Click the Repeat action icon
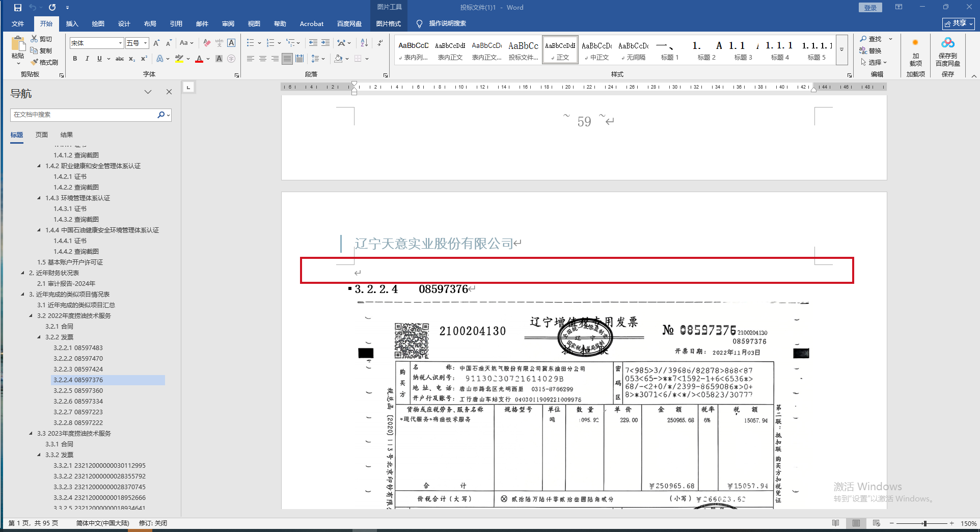Screen dimensions: 980x532 [52, 8]
